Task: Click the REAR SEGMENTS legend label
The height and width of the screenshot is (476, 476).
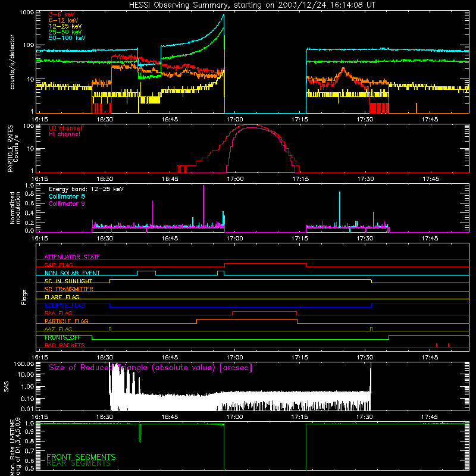Action: (79, 464)
